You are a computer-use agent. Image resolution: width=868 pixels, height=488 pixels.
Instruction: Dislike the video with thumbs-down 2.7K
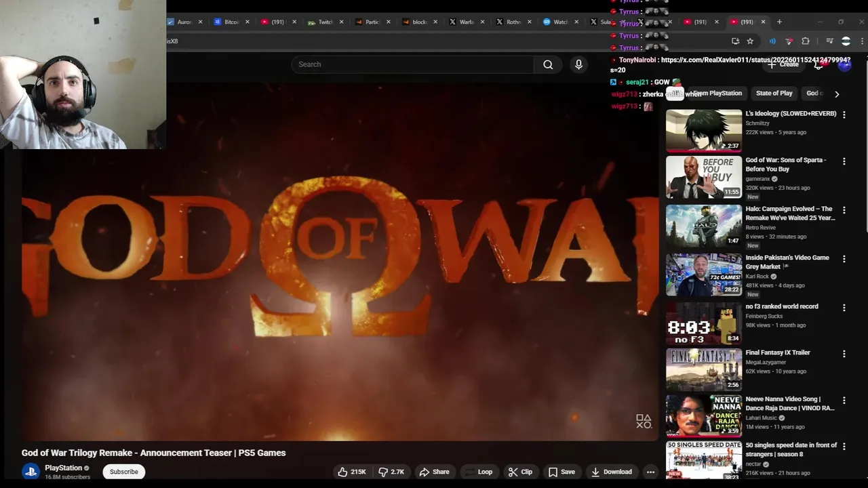(x=391, y=472)
